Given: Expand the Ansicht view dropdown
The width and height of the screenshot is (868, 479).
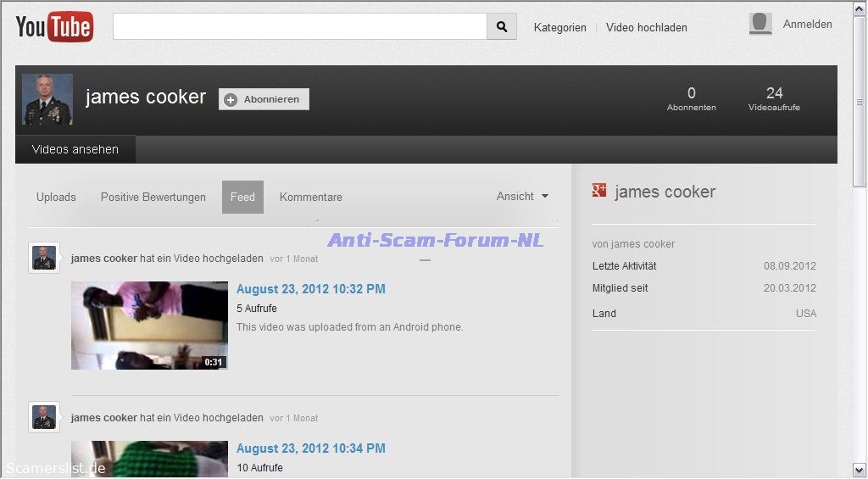Looking at the screenshot, I should click(522, 197).
